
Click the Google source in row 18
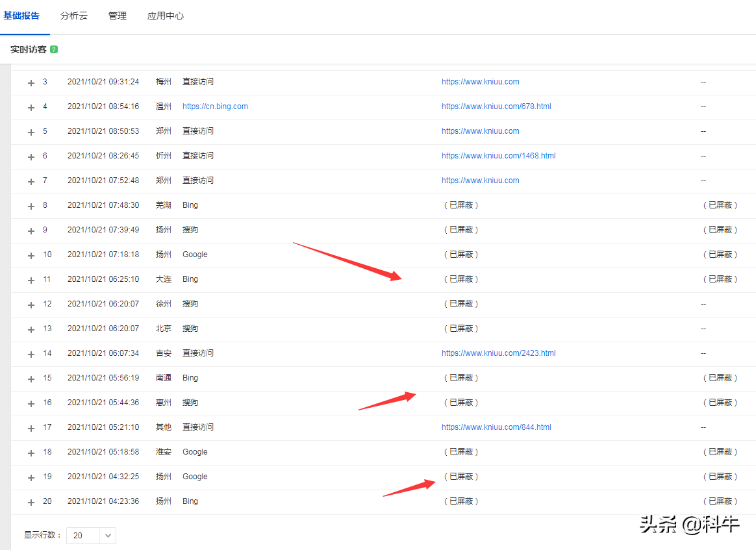pos(195,452)
